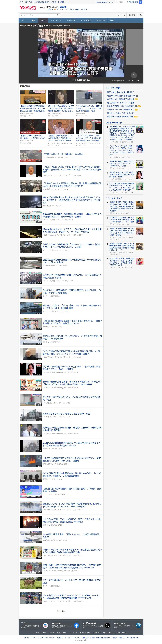Open the トピックス（主要）heading link
162x644 pixels.
113,88
